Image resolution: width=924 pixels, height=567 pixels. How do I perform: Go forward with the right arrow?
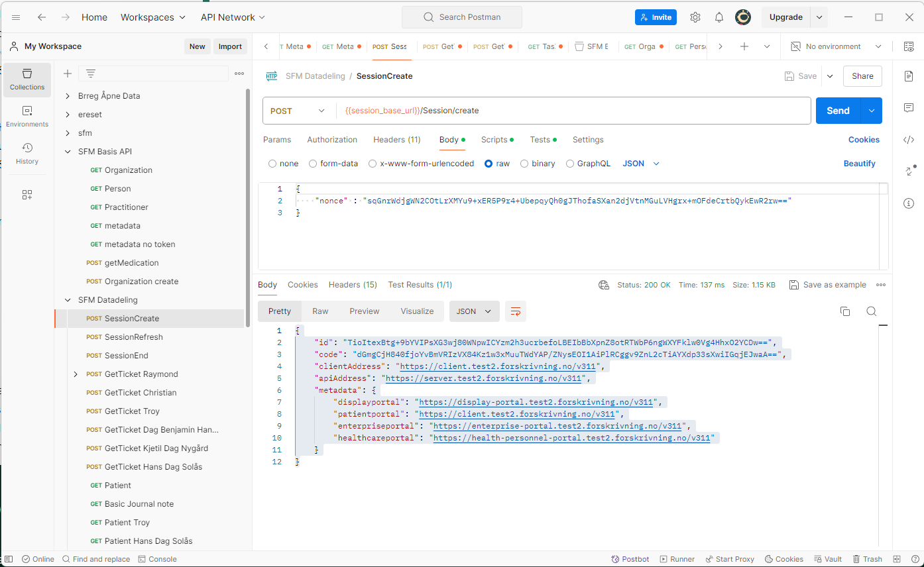pos(65,17)
